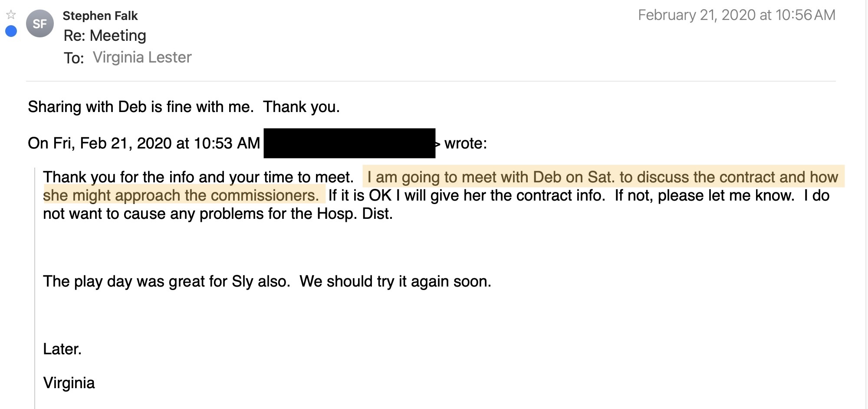The image size is (868, 409).
Task: Click recipient Virginia Lester
Action: pyautogui.click(x=142, y=57)
